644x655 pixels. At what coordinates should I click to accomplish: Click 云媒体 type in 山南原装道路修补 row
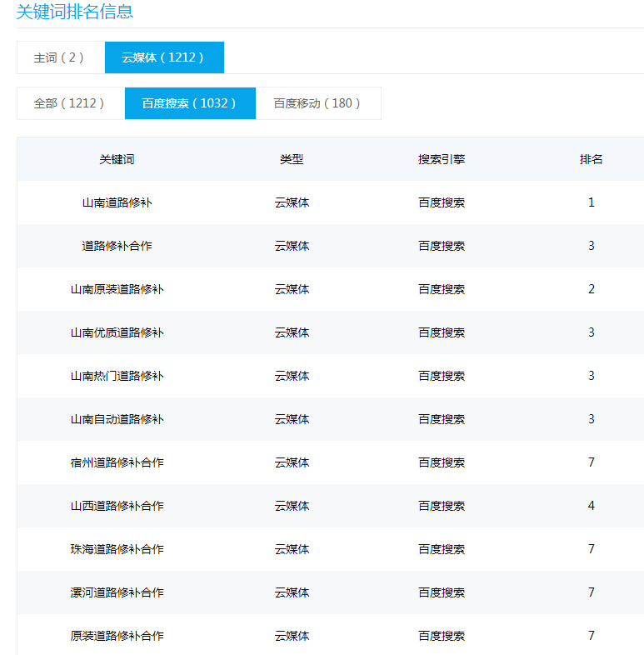tap(292, 289)
